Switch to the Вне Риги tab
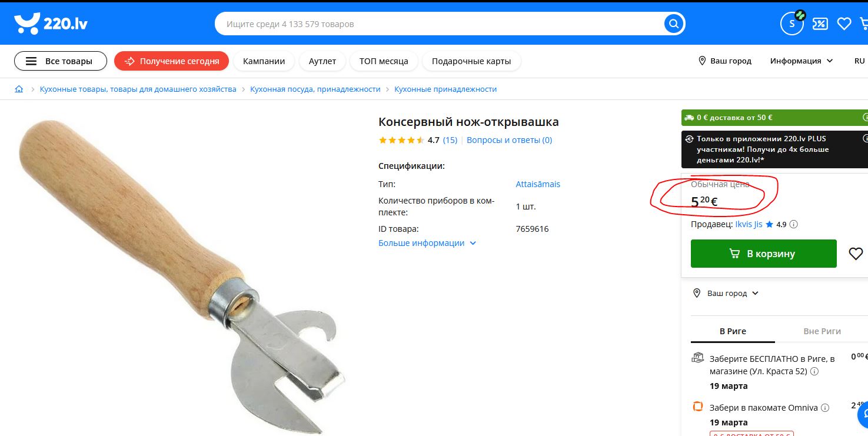The height and width of the screenshot is (436, 868). 822,331
